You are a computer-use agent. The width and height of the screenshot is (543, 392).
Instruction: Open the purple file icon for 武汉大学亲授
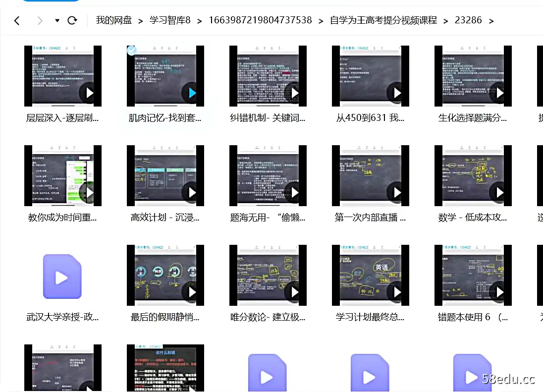62,277
